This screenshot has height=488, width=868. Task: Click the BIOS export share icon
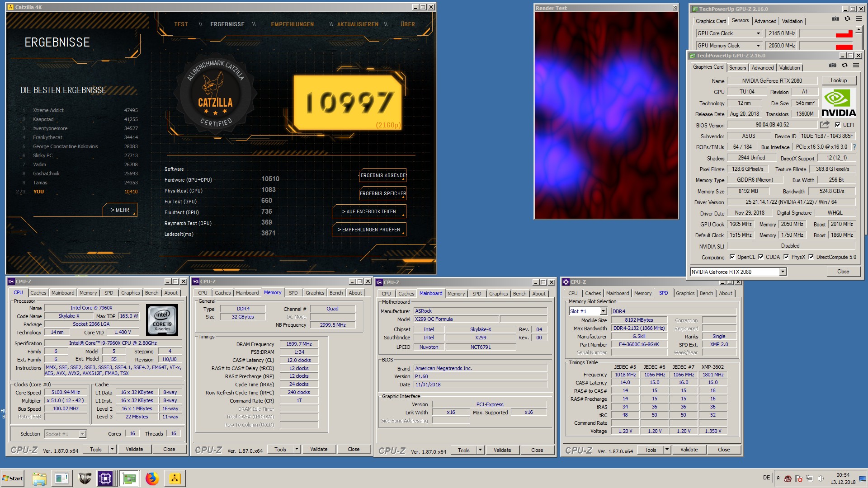[x=825, y=125]
